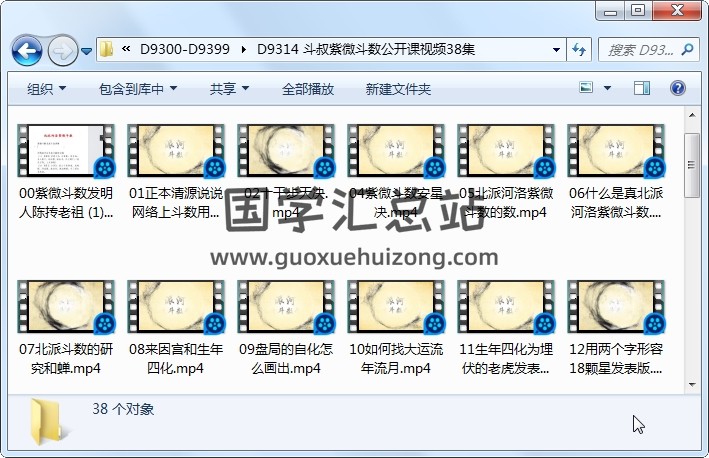Select video icon 07北派斗数的研究和蝉.mp4
709x458 pixels.
click(x=66, y=307)
